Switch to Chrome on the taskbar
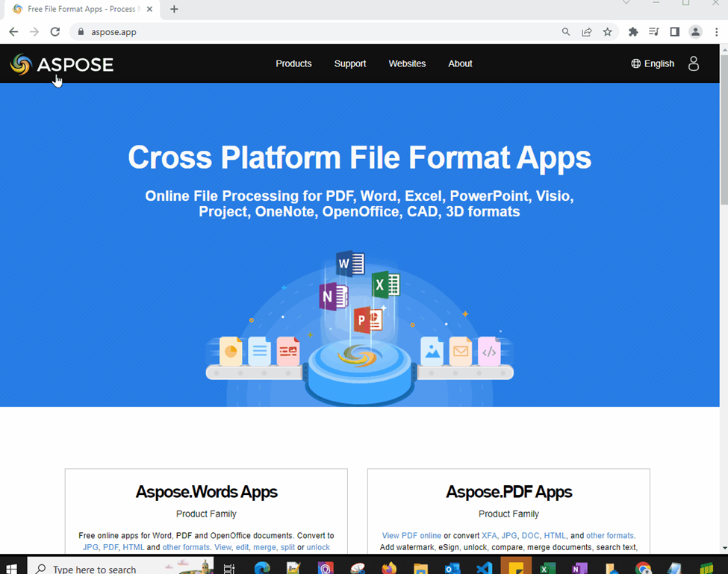The height and width of the screenshot is (574, 728). click(x=643, y=568)
